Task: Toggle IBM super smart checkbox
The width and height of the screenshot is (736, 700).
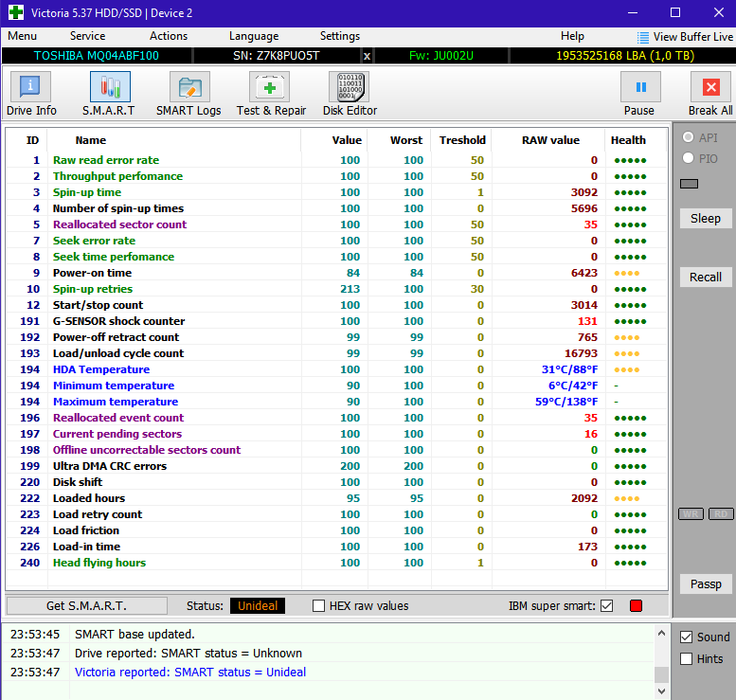Action: click(x=607, y=606)
